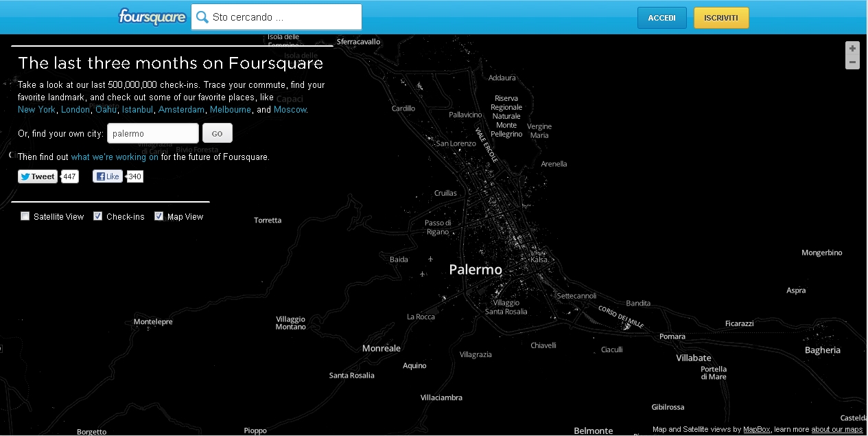Click the San Lorenzo map label
The image size is (868, 436).
pos(456,144)
